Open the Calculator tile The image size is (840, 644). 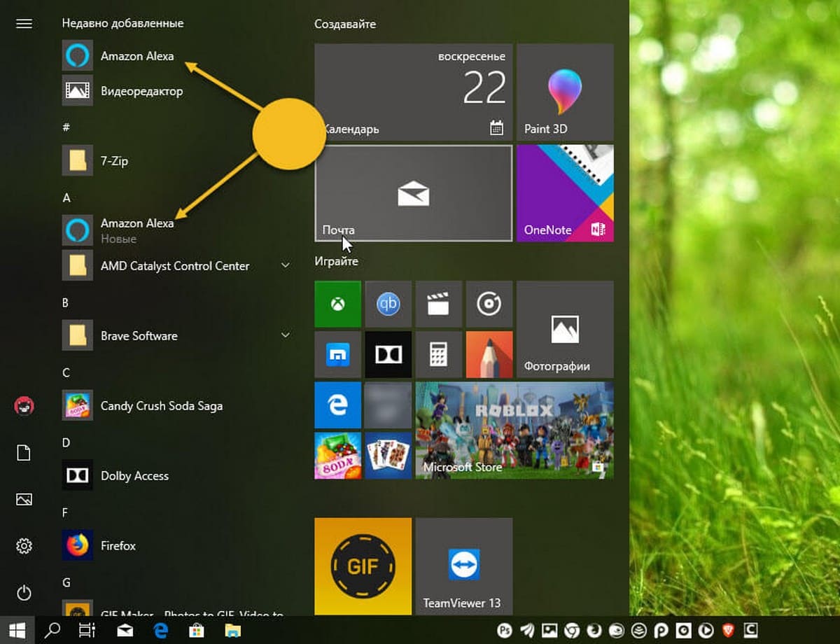point(439,354)
